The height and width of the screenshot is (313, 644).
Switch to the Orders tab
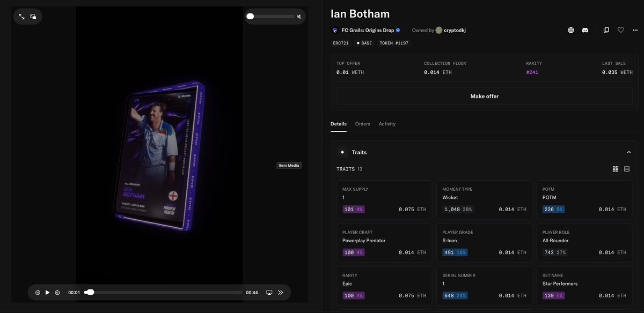pos(363,124)
